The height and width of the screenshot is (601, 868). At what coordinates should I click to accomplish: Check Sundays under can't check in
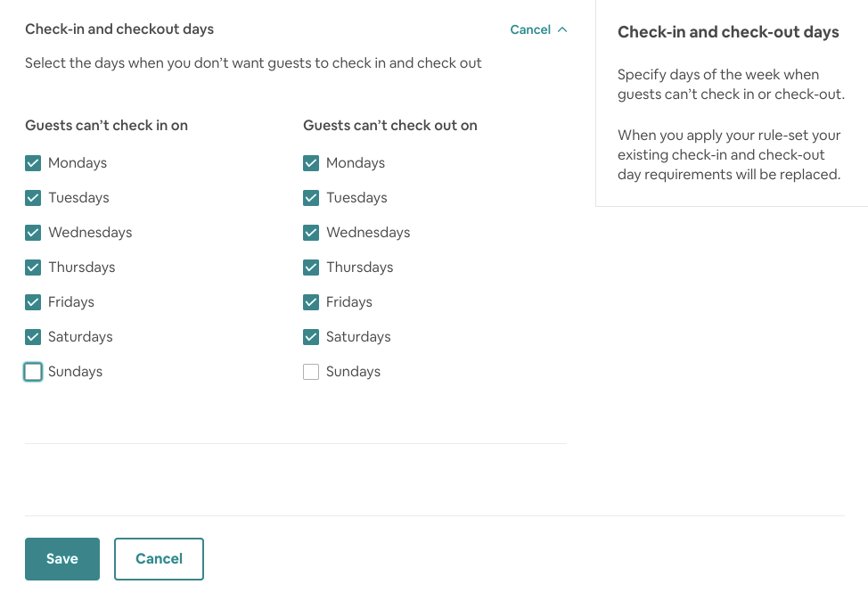click(33, 372)
